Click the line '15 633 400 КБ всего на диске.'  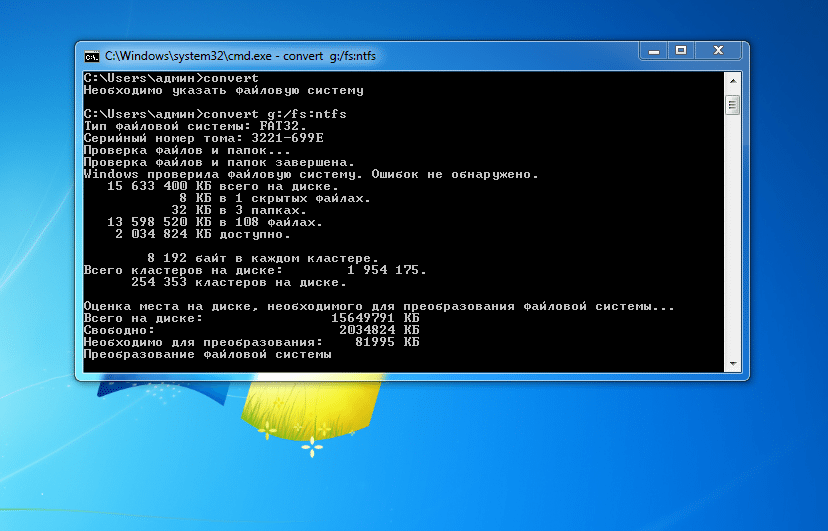223,186
